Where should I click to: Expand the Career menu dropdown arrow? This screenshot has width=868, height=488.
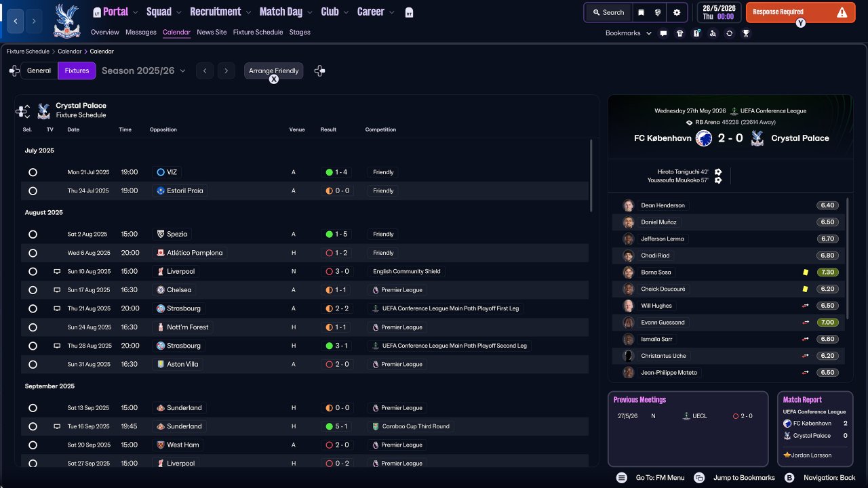[x=391, y=12]
